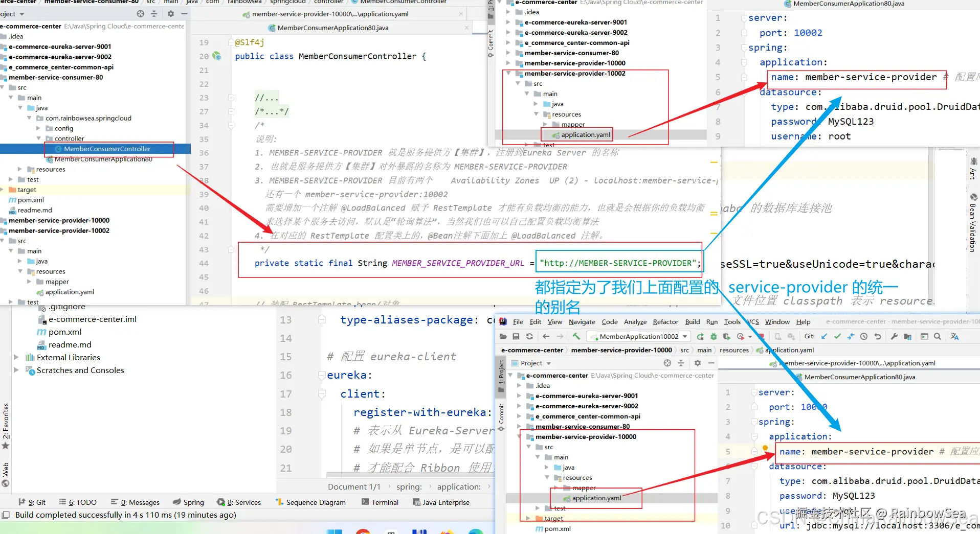
Task: Show Git history with the clock icon
Action: (x=864, y=337)
